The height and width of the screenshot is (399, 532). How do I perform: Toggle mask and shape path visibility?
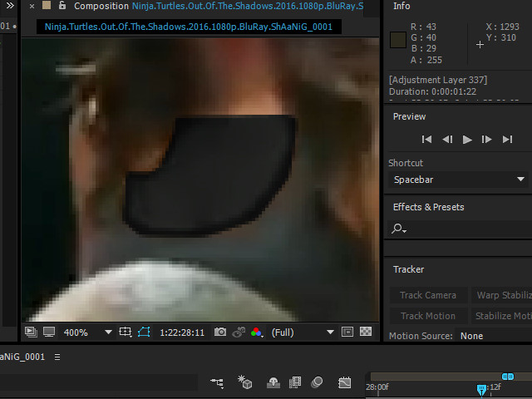point(144,332)
